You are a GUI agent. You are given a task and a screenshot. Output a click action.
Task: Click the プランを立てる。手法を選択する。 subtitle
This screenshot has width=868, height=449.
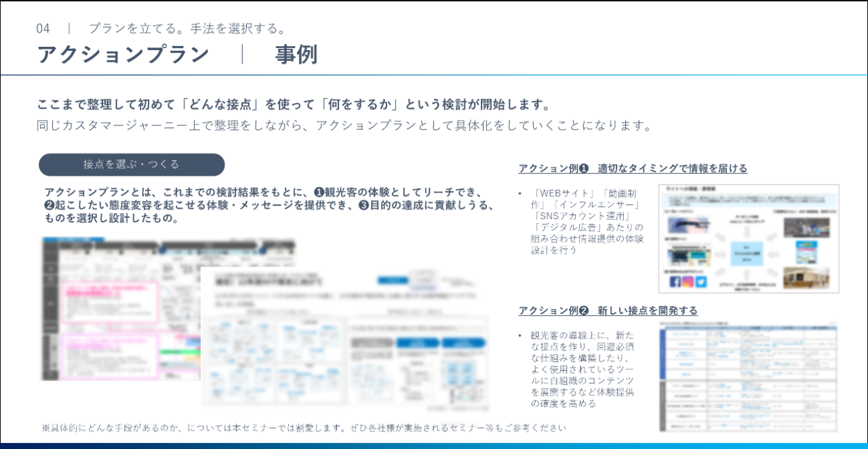click(x=188, y=28)
